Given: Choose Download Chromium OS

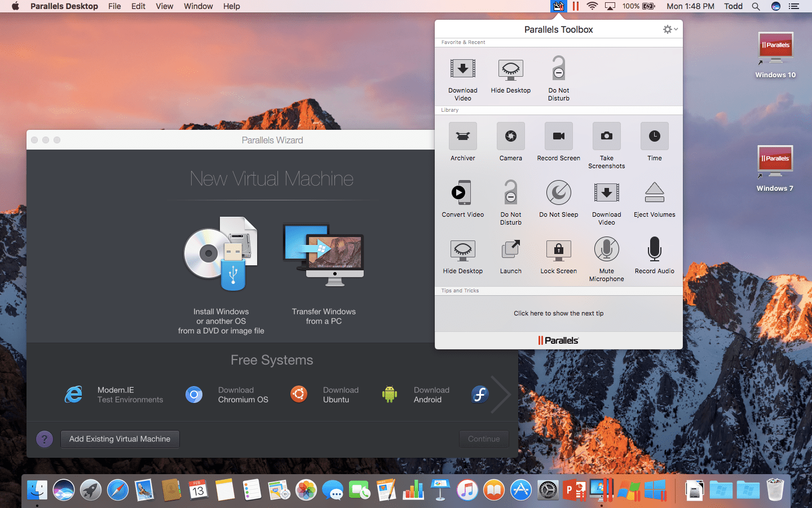Looking at the screenshot, I should (x=227, y=395).
